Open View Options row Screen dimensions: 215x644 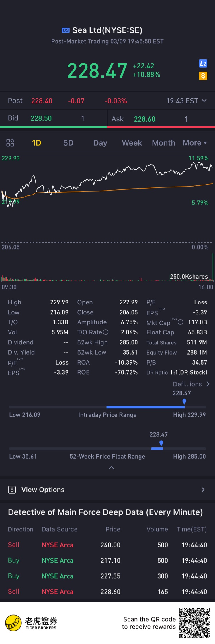(107, 490)
